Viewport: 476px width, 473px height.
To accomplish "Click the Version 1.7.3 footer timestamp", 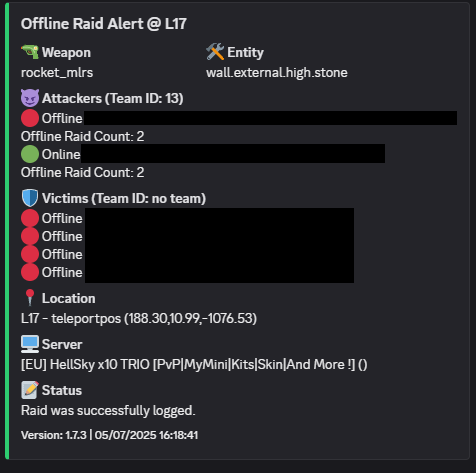I will [x=109, y=435].
